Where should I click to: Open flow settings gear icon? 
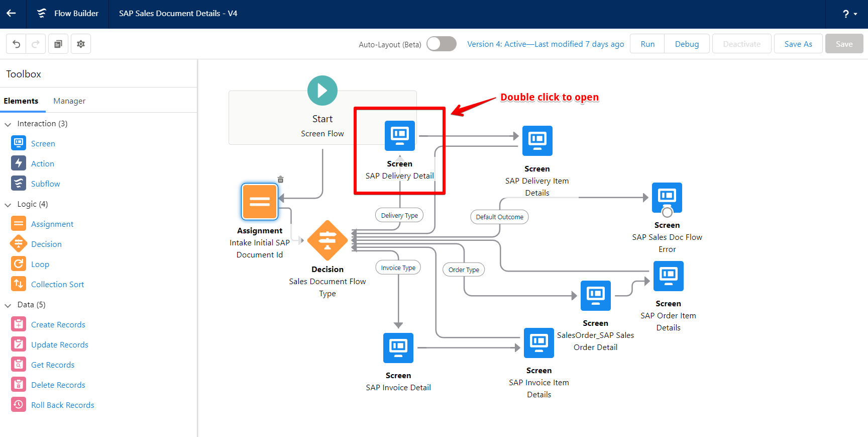coord(81,44)
